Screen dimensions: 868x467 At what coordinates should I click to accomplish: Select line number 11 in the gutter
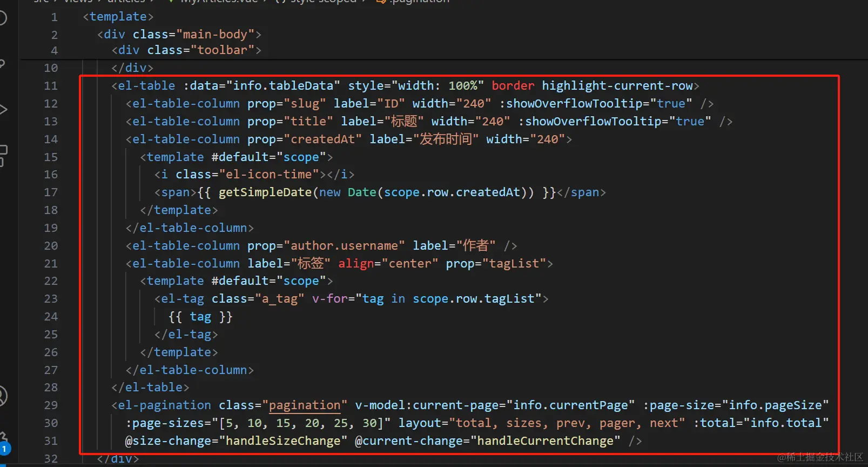51,85
